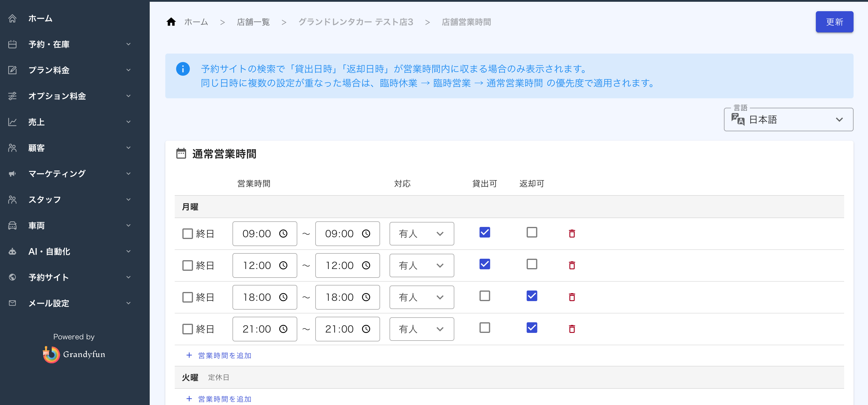
Task: Go to ホーム via breadcrumb link
Action: tap(196, 22)
